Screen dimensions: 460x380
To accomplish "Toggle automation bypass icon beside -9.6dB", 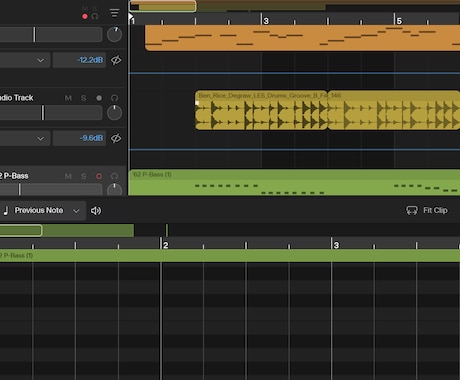I will pyautogui.click(x=116, y=138).
